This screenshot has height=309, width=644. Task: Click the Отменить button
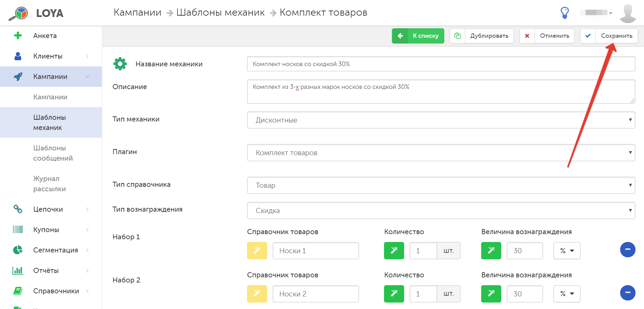547,36
